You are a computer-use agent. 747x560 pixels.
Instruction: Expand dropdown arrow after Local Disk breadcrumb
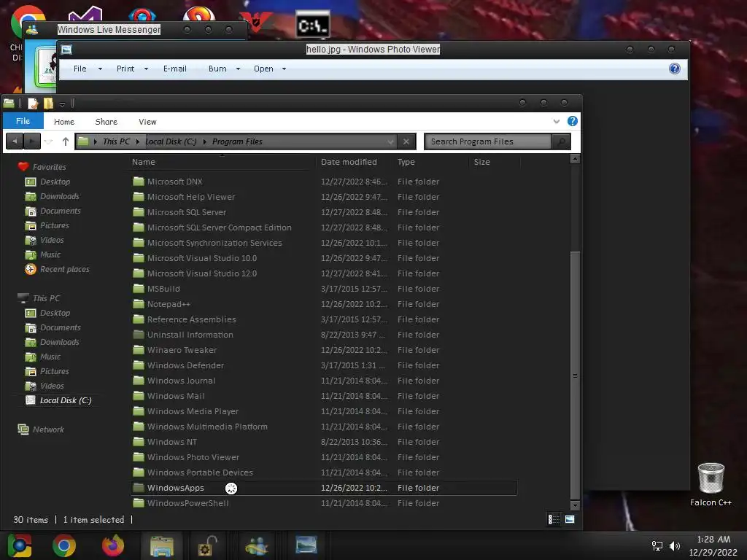pyautogui.click(x=204, y=141)
